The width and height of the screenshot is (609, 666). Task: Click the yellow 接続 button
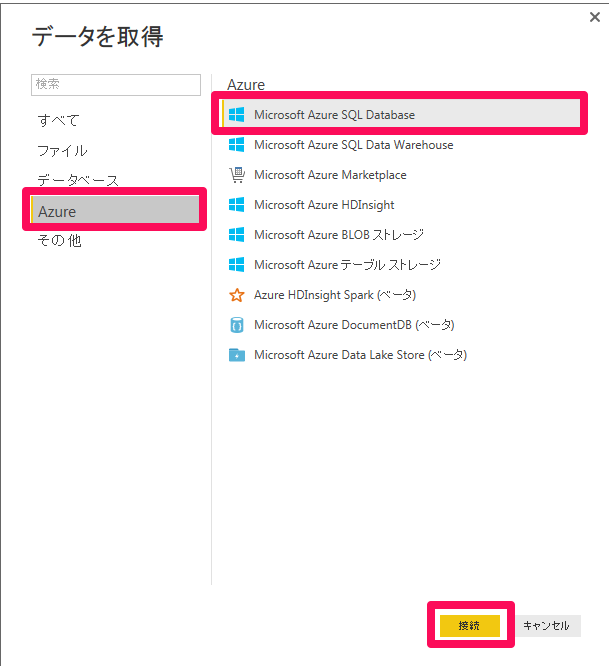(x=469, y=626)
